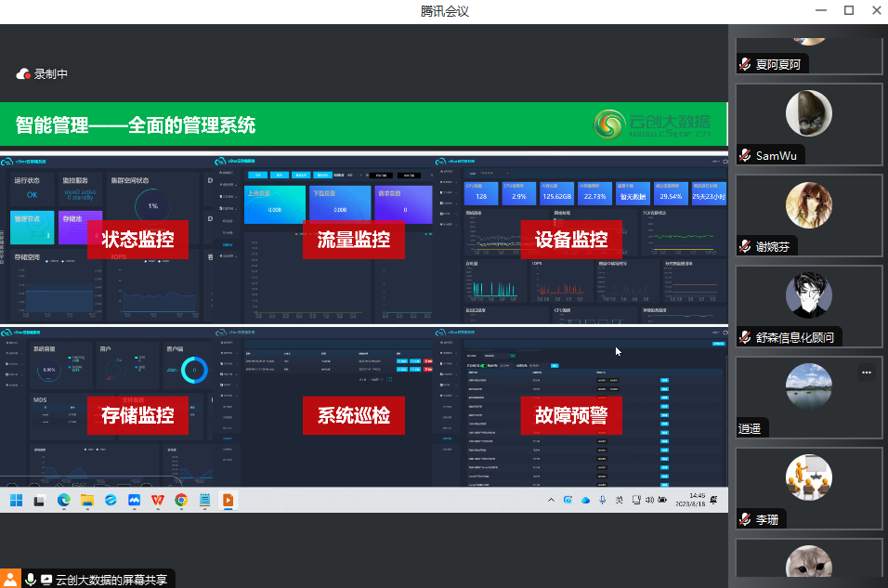Click the taskbar clock showing 2023/8/18

[x=697, y=501]
